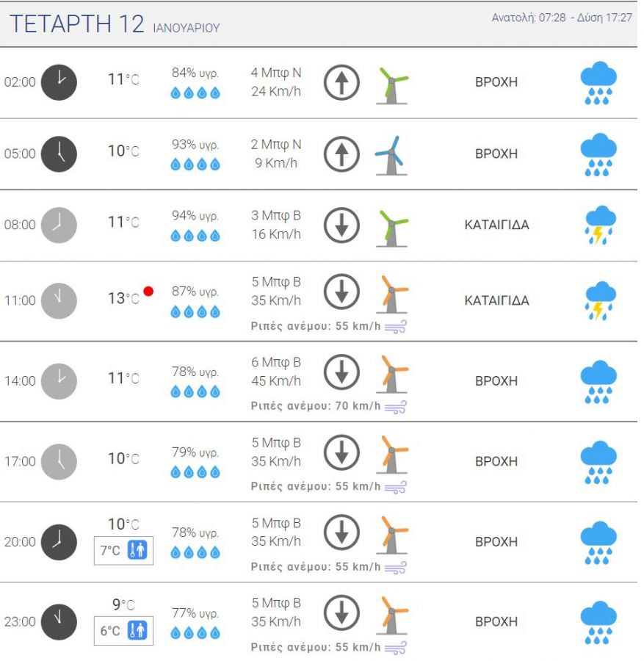Click the ΚΑΤΑΙΓΙΔΑ label at 08:00
644x661 pixels.
(x=496, y=225)
